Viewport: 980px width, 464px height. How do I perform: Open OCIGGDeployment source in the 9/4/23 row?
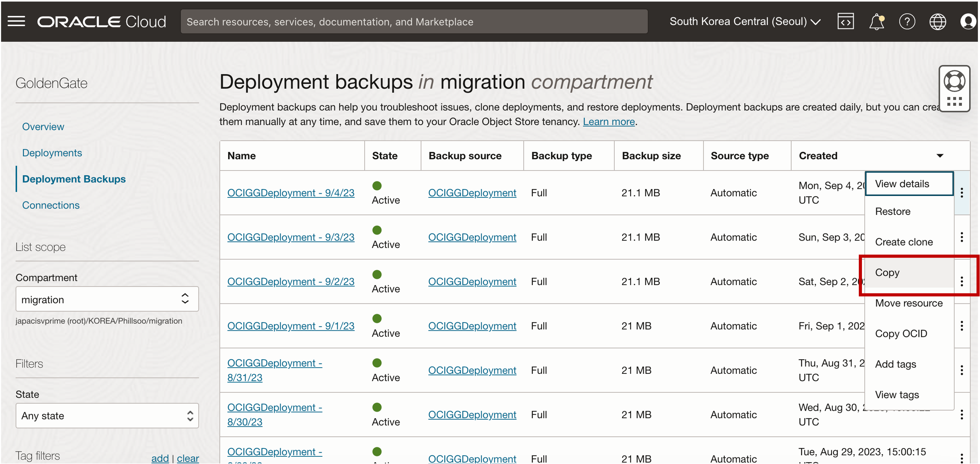[472, 193]
